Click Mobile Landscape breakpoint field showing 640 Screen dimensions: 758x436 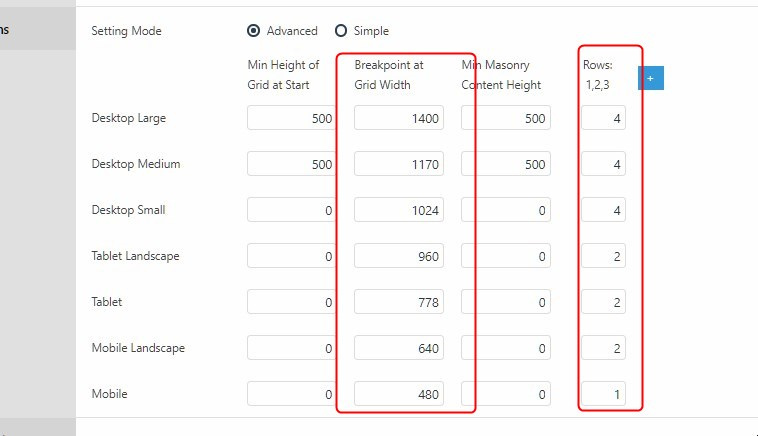coord(399,348)
